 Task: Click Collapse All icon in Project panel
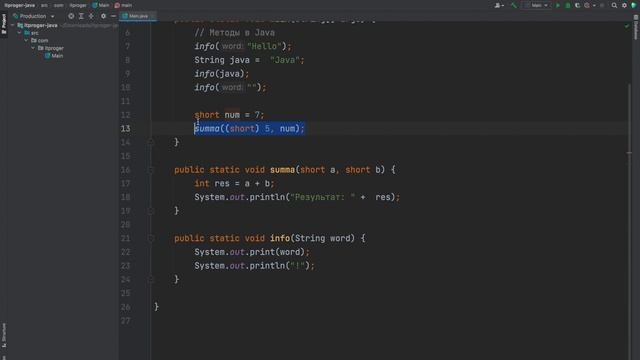tap(91, 16)
